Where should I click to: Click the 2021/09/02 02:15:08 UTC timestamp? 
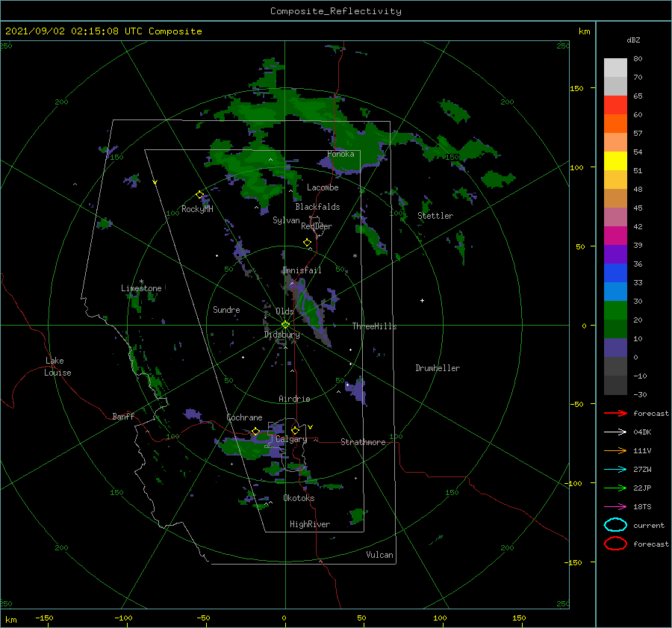[x=74, y=31]
